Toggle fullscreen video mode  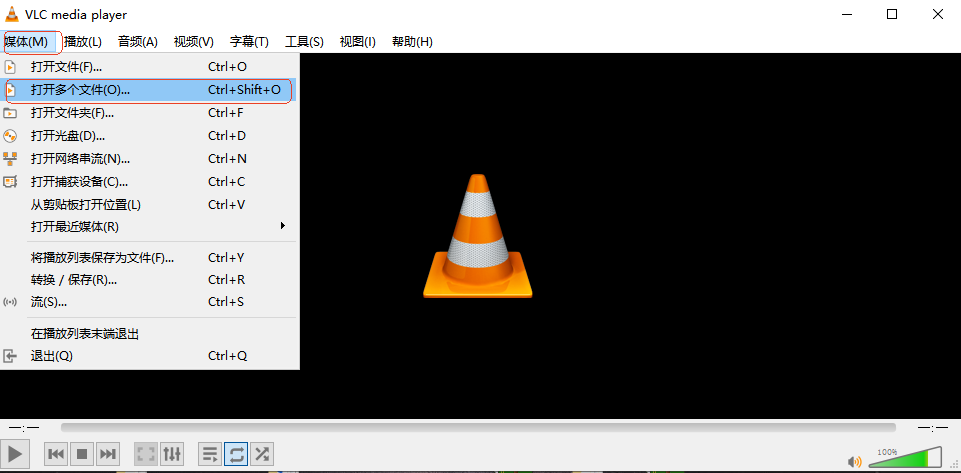point(146,454)
